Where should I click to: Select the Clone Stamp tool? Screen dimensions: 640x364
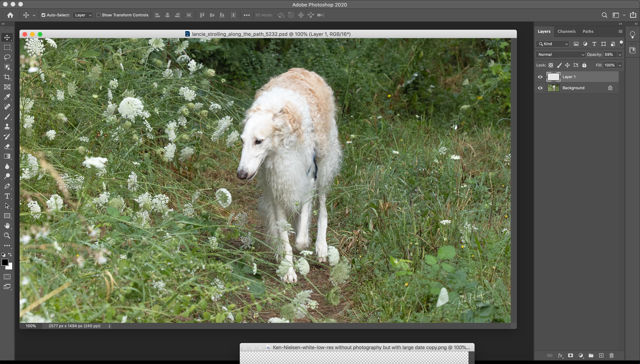click(x=7, y=127)
